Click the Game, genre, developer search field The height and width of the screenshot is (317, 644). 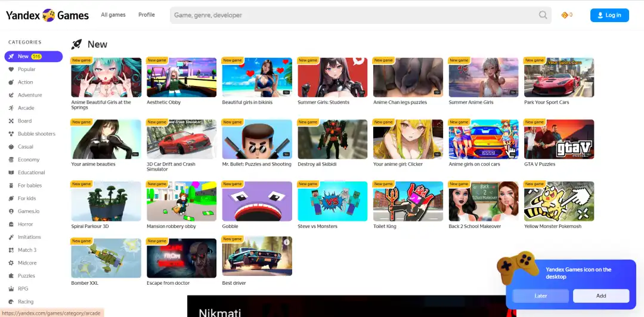361,15
